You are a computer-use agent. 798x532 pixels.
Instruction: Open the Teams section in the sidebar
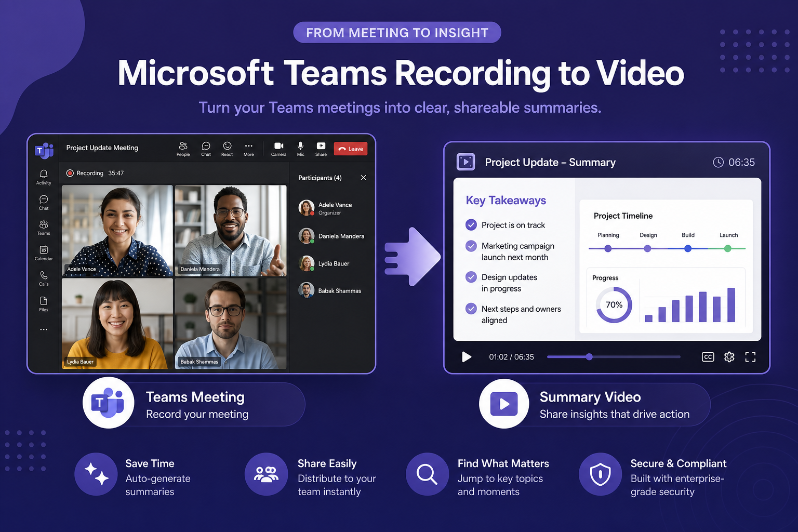point(44,228)
